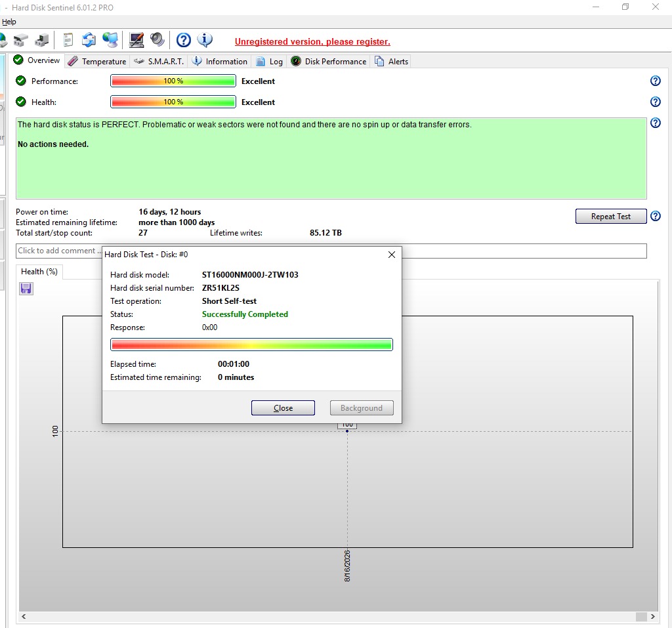Switch to the Overview tab
Image resolution: width=672 pixels, height=628 pixels.
coord(37,60)
